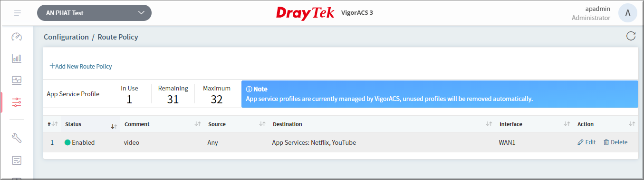Sort the table by Interface column
Screen dimensions: 644x180
click(x=567, y=124)
